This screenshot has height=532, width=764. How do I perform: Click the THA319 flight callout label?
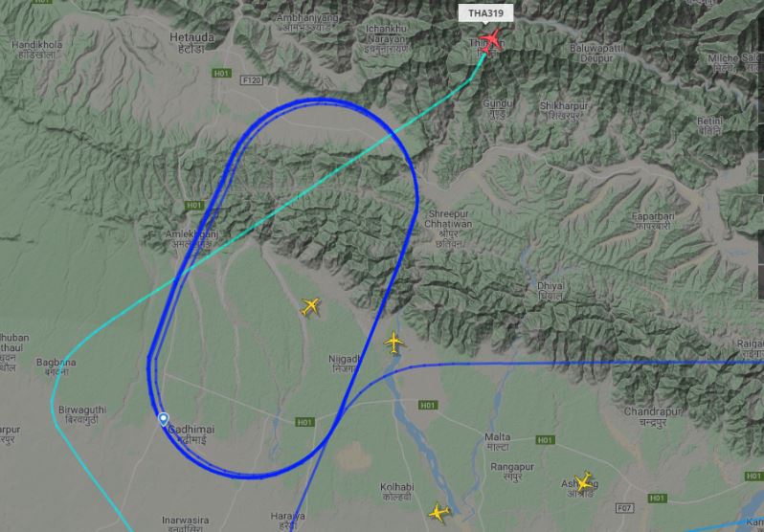[x=485, y=13]
